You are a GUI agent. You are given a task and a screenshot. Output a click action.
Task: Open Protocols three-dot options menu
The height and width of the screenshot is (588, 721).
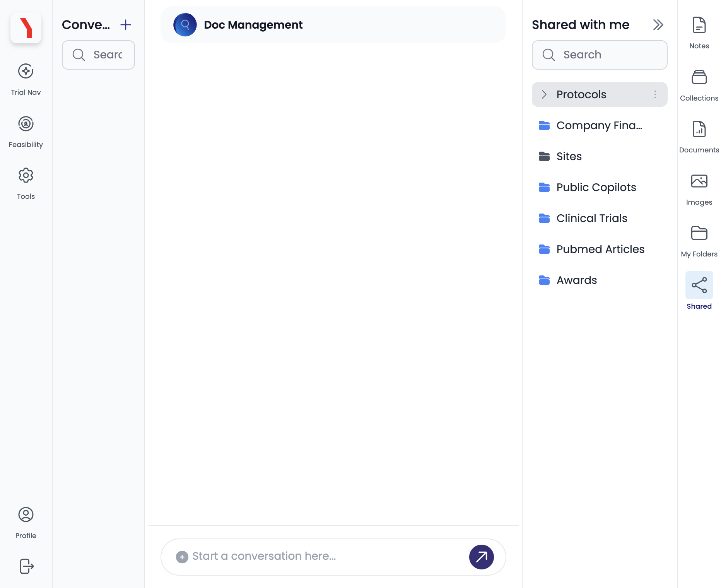pyautogui.click(x=655, y=94)
